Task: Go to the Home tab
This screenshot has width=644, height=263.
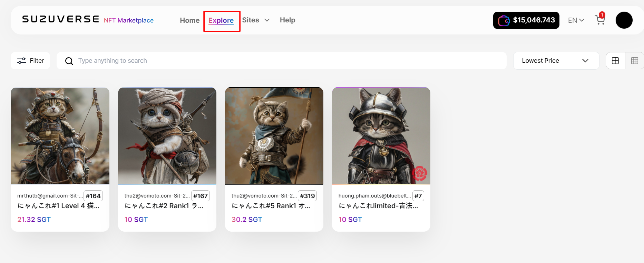Action: [x=189, y=20]
